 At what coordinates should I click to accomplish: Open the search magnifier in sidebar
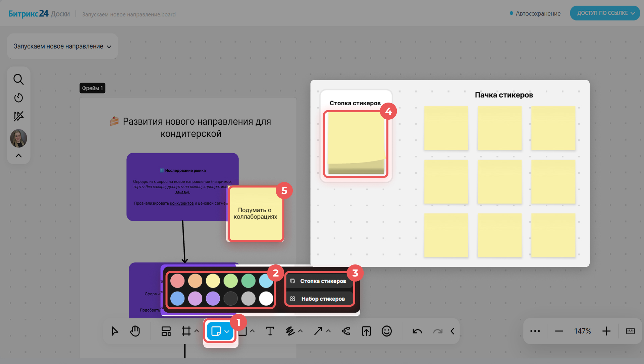(18, 79)
